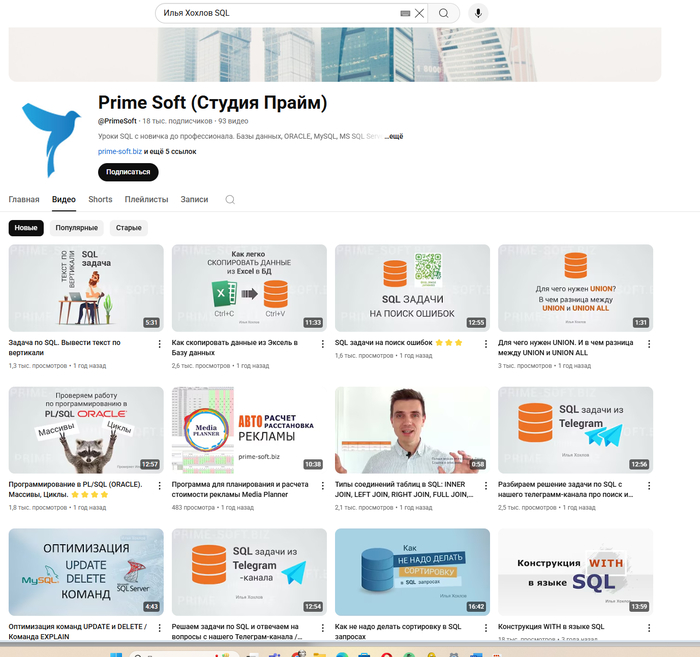Switch to the Shorts tab

[100, 200]
